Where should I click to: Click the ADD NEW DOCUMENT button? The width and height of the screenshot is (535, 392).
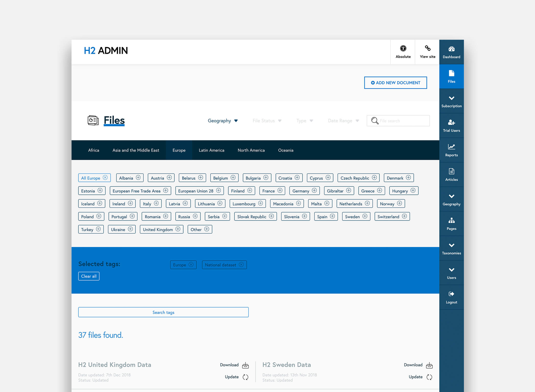(395, 82)
